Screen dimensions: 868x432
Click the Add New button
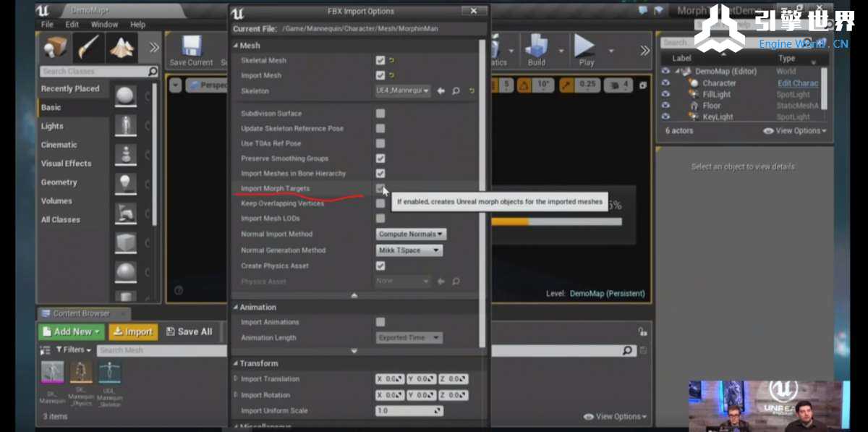point(72,331)
